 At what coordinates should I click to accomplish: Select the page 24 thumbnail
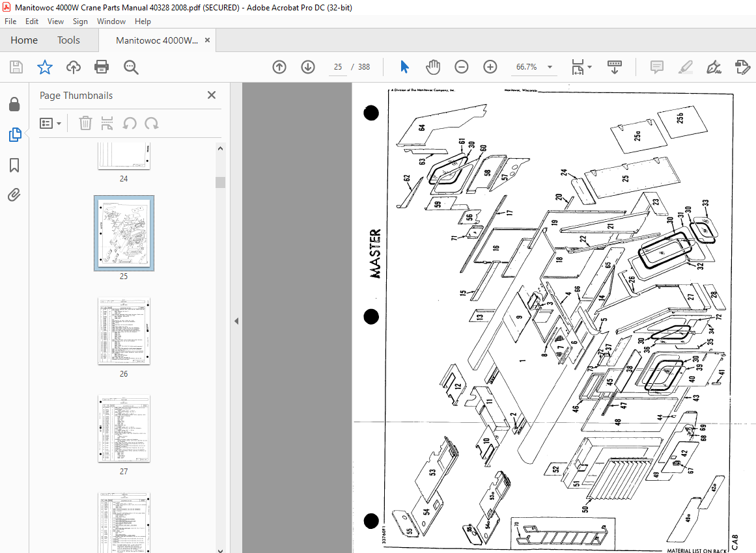pyautogui.click(x=124, y=155)
